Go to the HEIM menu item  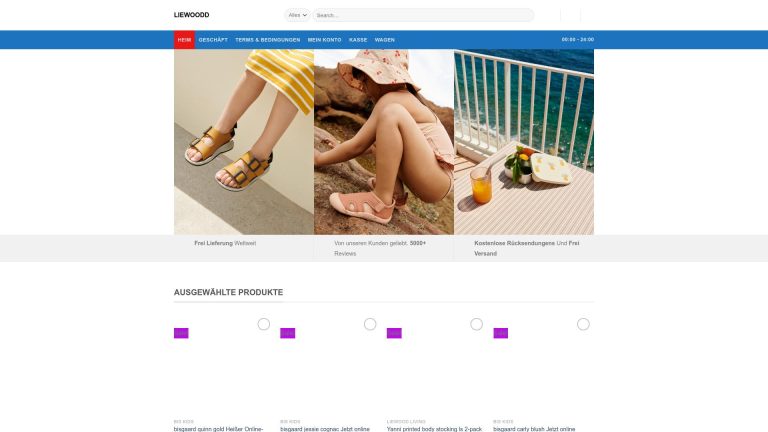(184, 40)
